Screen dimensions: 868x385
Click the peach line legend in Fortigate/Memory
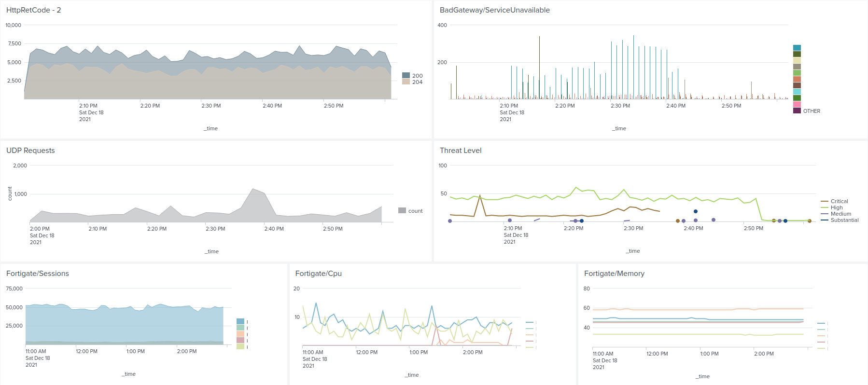(x=821, y=336)
